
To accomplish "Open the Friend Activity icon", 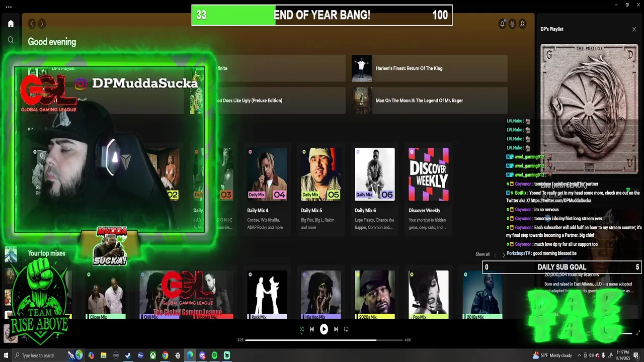I will [512, 24].
